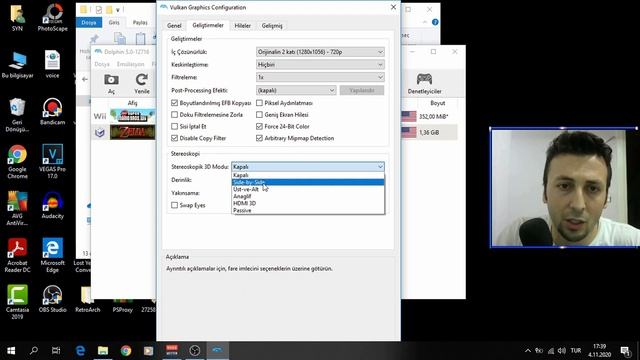Uncheck Disable Copy Filter
640x360 pixels.
pos(174,138)
